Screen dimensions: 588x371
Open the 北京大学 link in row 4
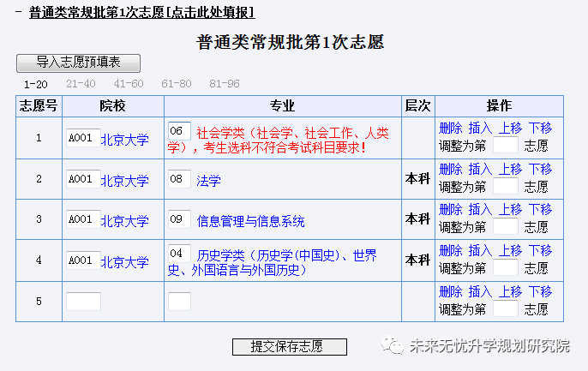(x=125, y=262)
